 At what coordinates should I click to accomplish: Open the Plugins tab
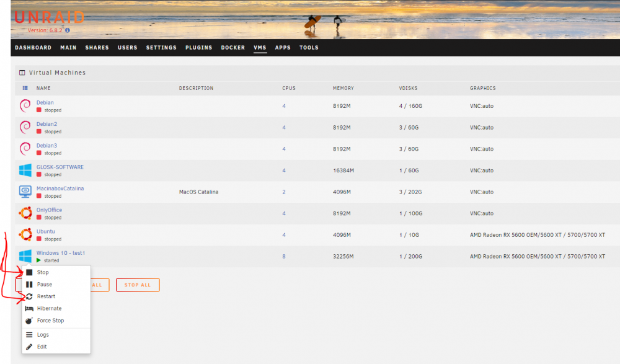pos(199,48)
